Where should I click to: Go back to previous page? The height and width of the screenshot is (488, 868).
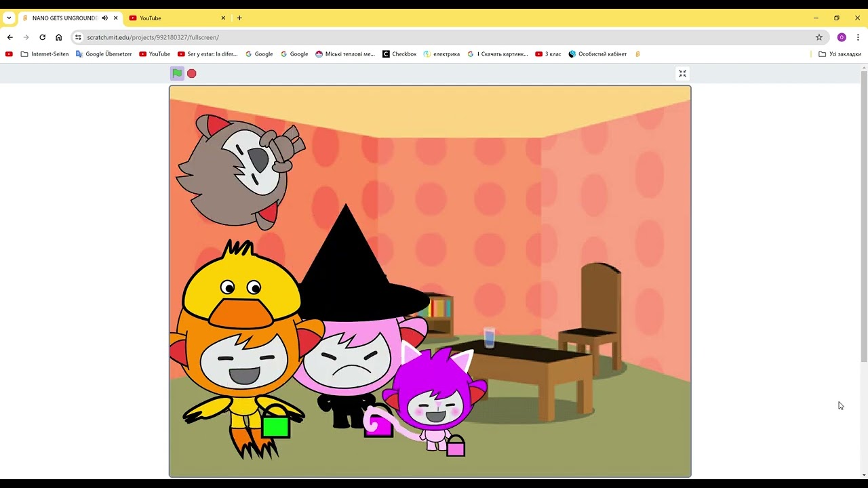point(9,37)
